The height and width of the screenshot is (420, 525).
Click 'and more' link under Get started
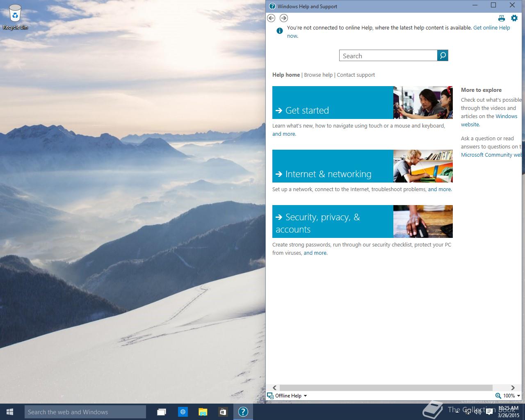click(x=284, y=134)
